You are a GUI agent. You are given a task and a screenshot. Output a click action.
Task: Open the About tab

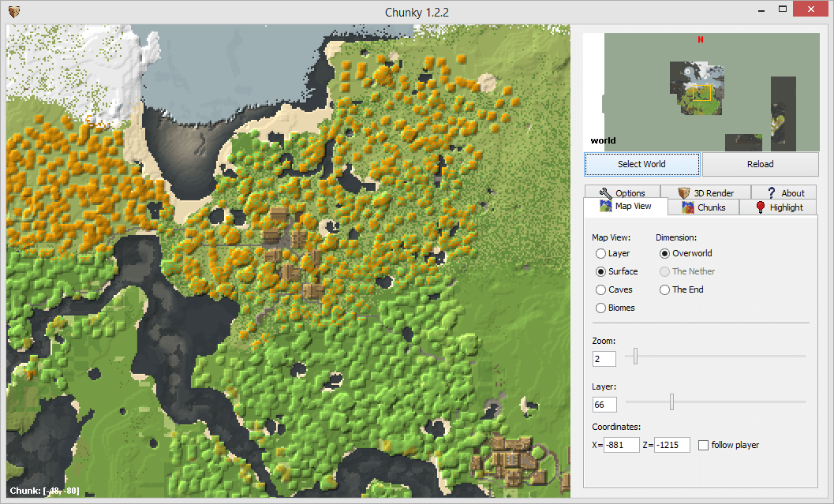784,192
